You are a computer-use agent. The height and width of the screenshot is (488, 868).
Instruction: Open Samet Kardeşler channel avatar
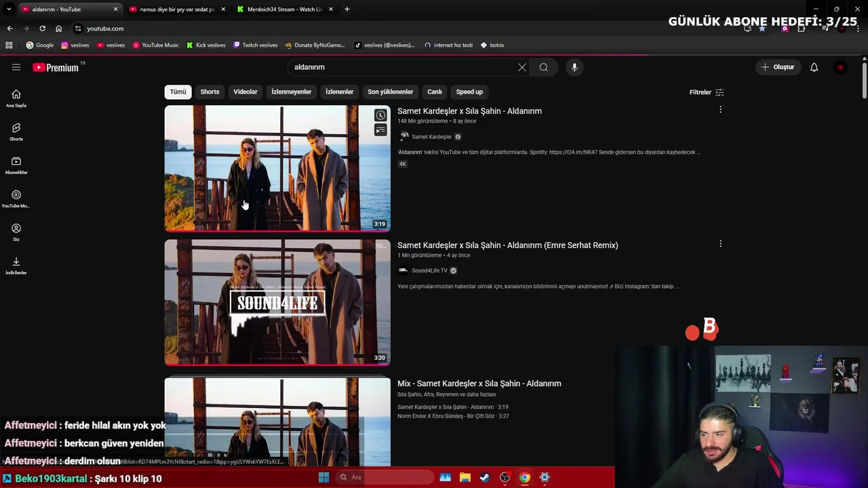[x=404, y=136]
